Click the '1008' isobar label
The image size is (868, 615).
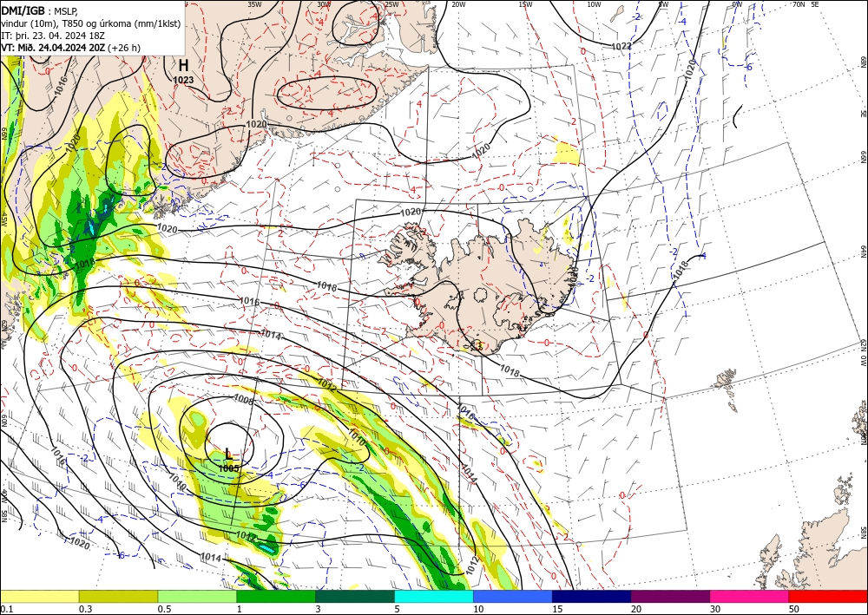[244, 398]
